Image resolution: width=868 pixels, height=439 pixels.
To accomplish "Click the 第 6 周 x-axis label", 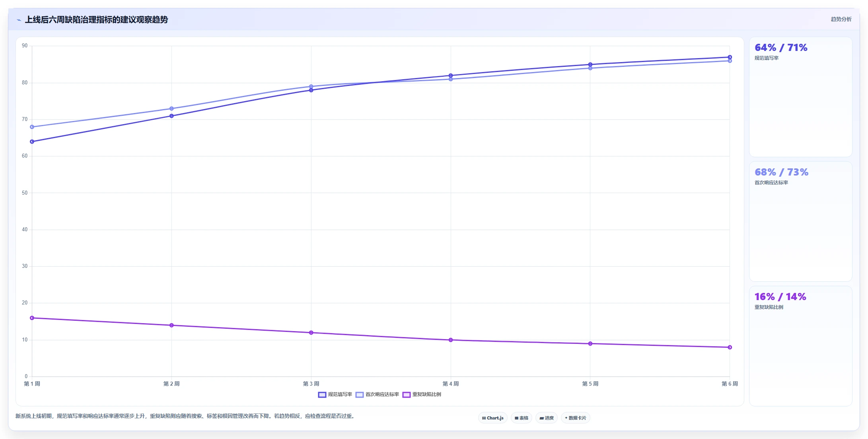I will 730,384.
